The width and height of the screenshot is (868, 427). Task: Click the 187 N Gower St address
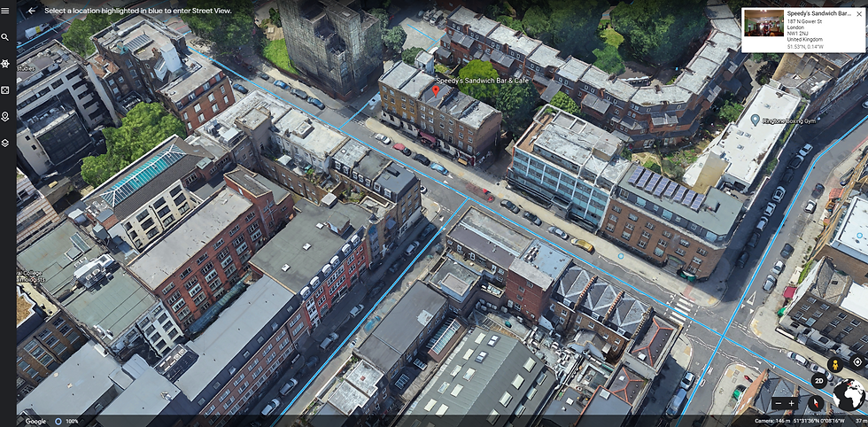click(805, 20)
